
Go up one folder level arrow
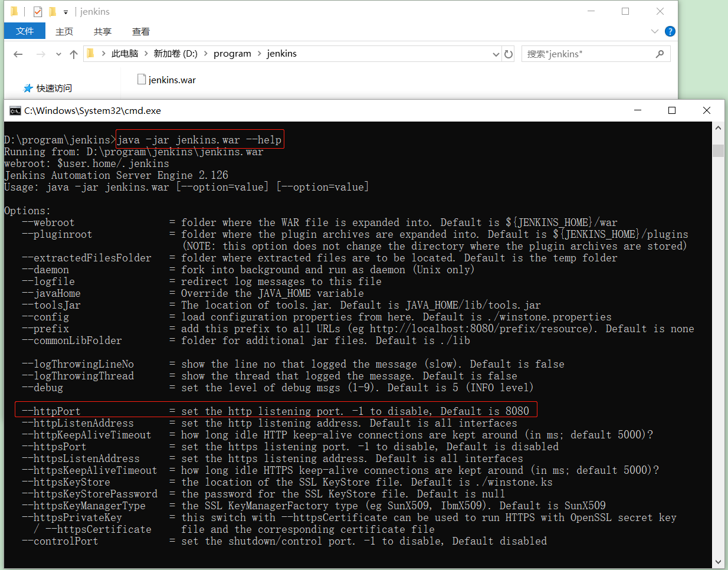[74, 54]
